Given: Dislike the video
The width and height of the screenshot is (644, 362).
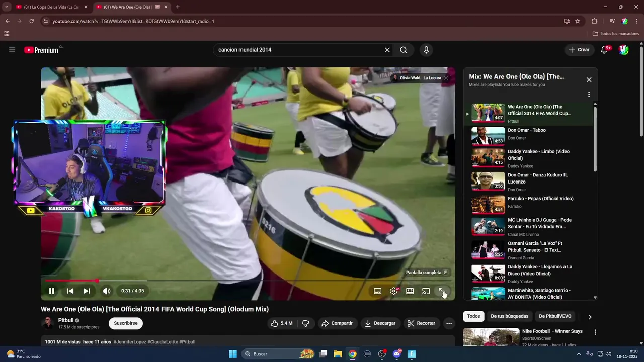Looking at the screenshot, I should 305,323.
